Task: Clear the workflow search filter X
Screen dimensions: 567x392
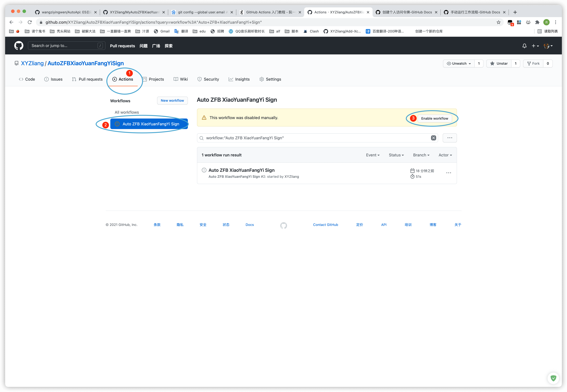Action: click(433, 138)
